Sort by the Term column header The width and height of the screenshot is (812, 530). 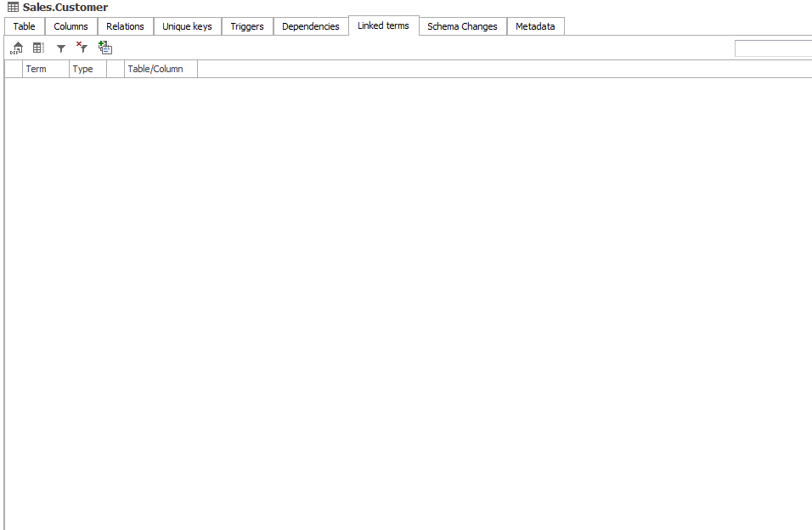pos(45,69)
